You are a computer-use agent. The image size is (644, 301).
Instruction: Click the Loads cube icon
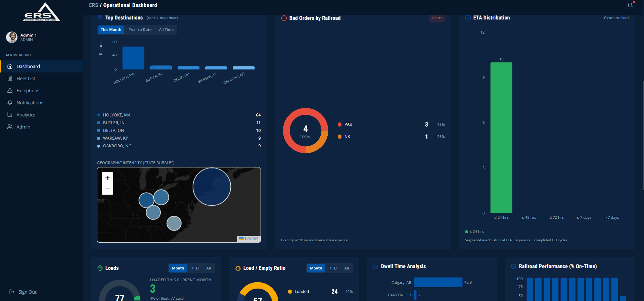pos(100,268)
